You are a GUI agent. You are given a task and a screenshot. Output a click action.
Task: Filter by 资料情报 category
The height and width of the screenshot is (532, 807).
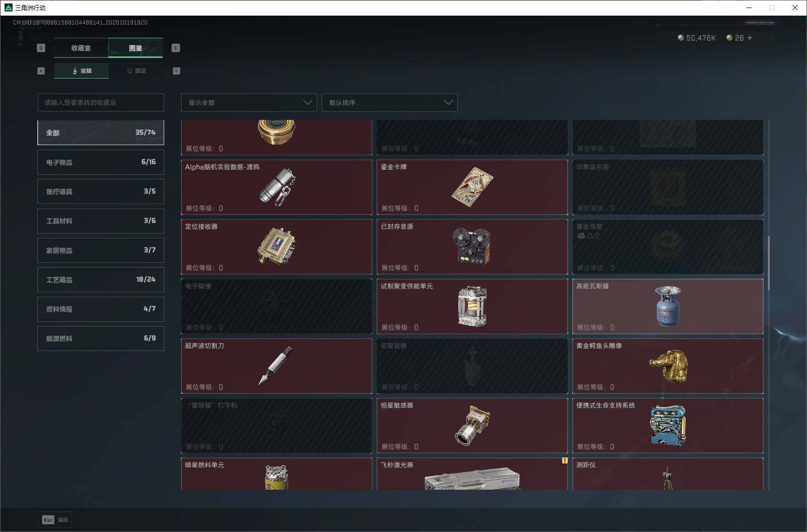pyautogui.click(x=101, y=309)
